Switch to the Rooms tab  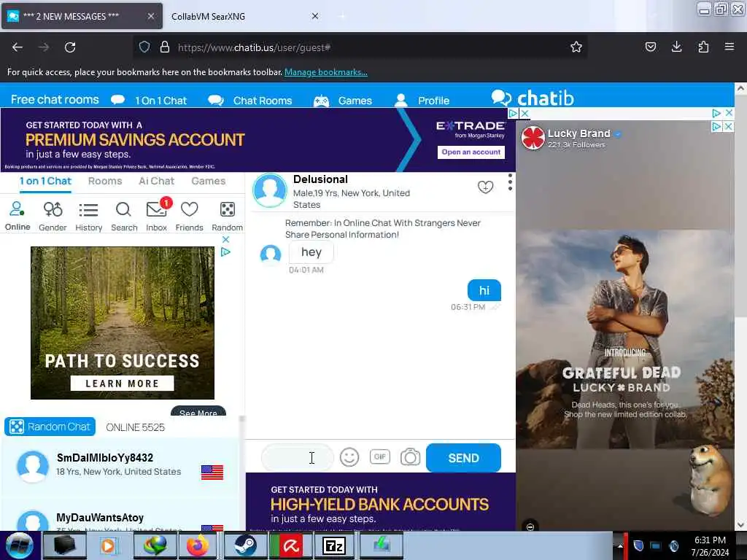pyautogui.click(x=105, y=182)
